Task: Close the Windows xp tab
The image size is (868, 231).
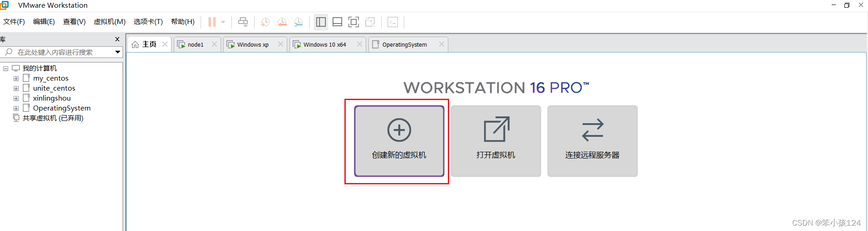Action: (281, 44)
